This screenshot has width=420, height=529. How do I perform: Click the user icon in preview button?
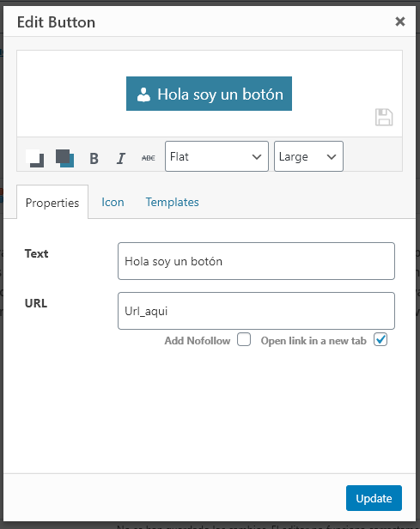(x=143, y=94)
